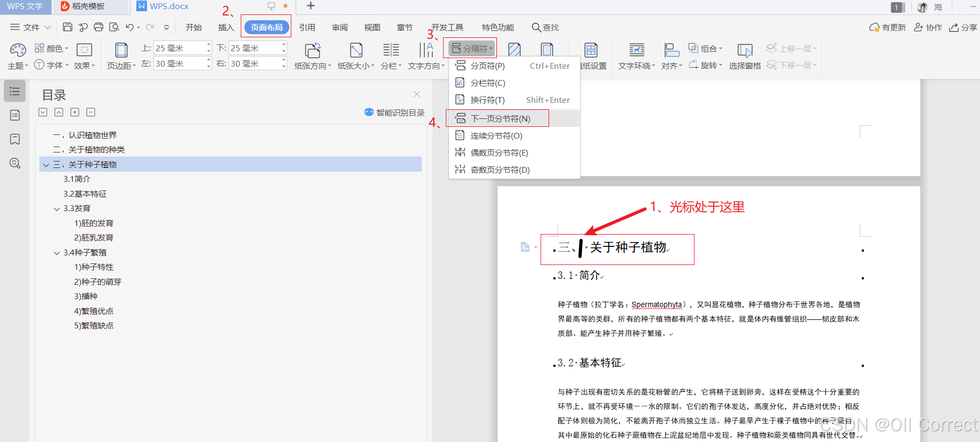Screen dimensions: 980x442
Task: Click the Print Preview icon
Action: (114, 27)
